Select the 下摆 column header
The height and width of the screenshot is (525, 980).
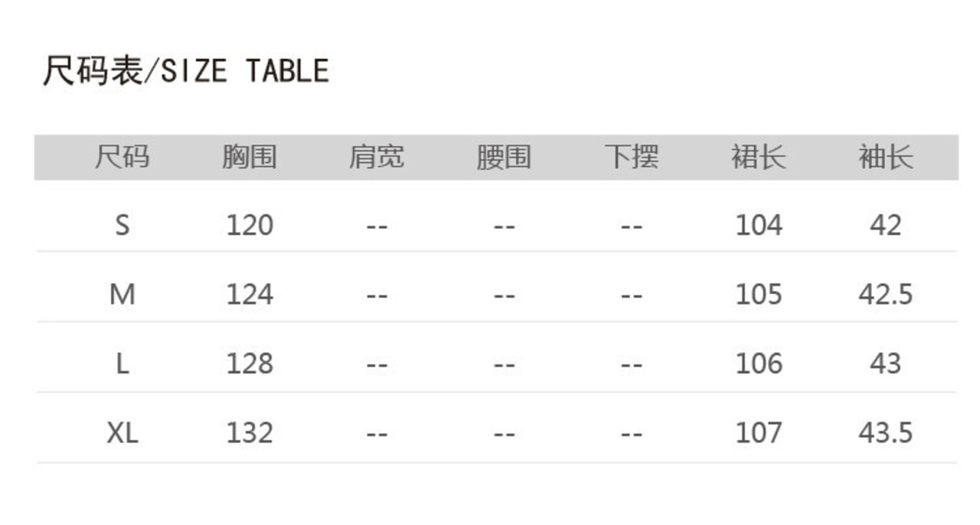631,158
